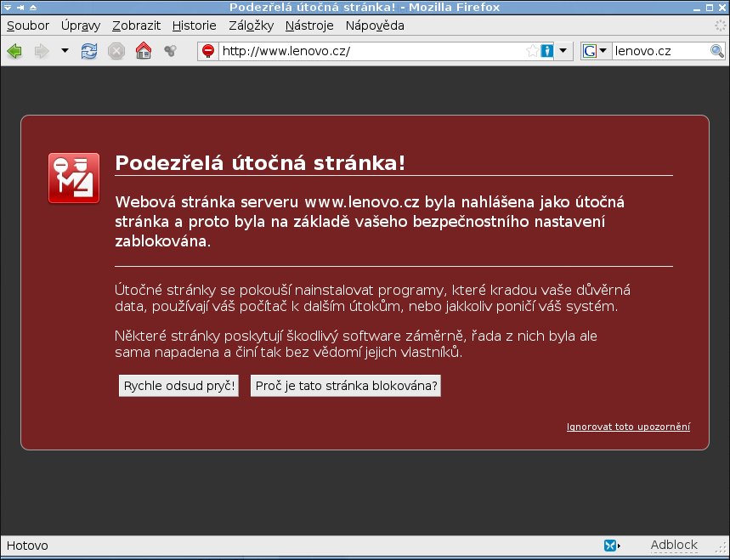The height and width of the screenshot is (560, 730).
Task: Go to the home page icon
Action: coord(144,50)
